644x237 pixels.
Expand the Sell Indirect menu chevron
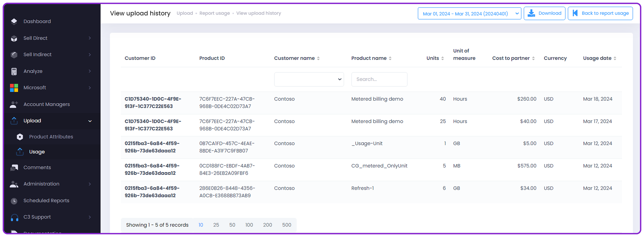click(90, 55)
